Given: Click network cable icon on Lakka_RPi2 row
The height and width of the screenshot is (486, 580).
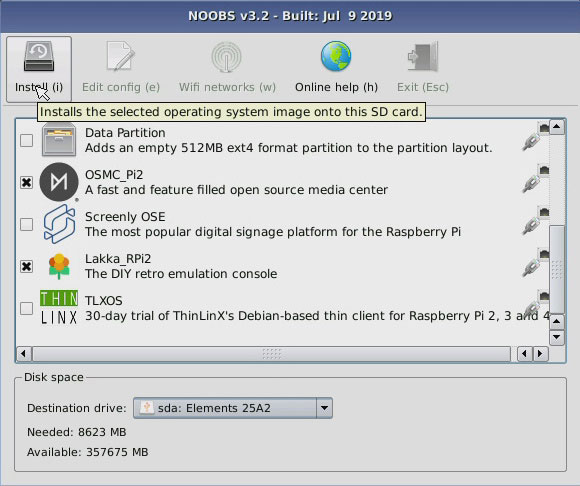Looking at the screenshot, I should (535, 263).
